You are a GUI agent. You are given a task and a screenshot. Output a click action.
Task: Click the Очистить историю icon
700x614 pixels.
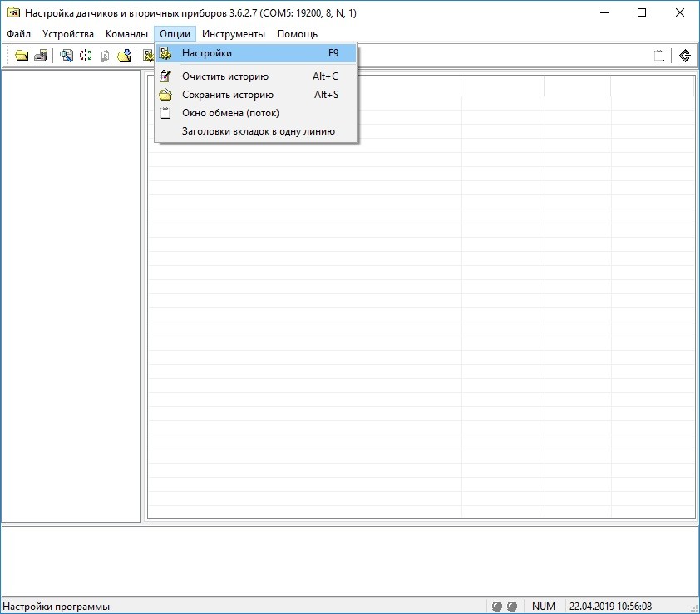click(165, 76)
